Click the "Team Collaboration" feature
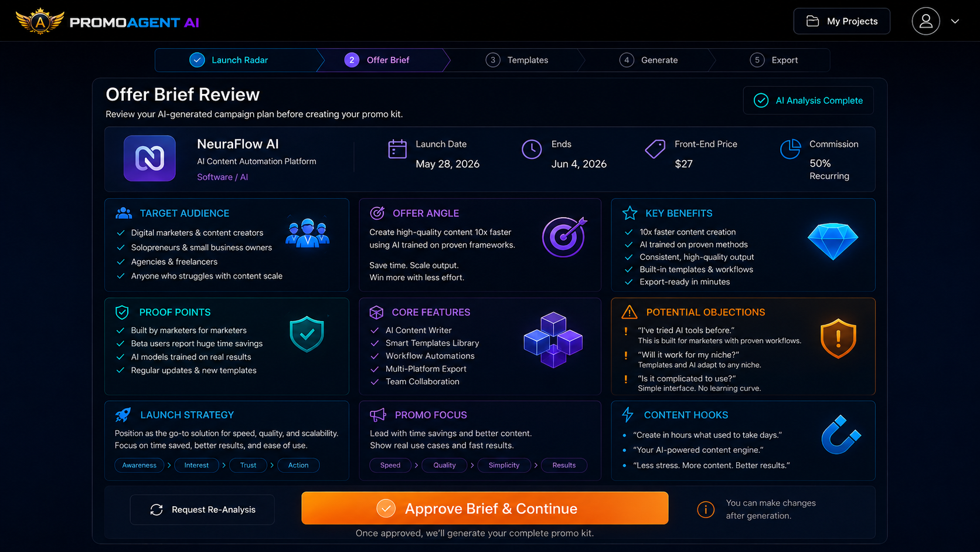 pos(422,381)
